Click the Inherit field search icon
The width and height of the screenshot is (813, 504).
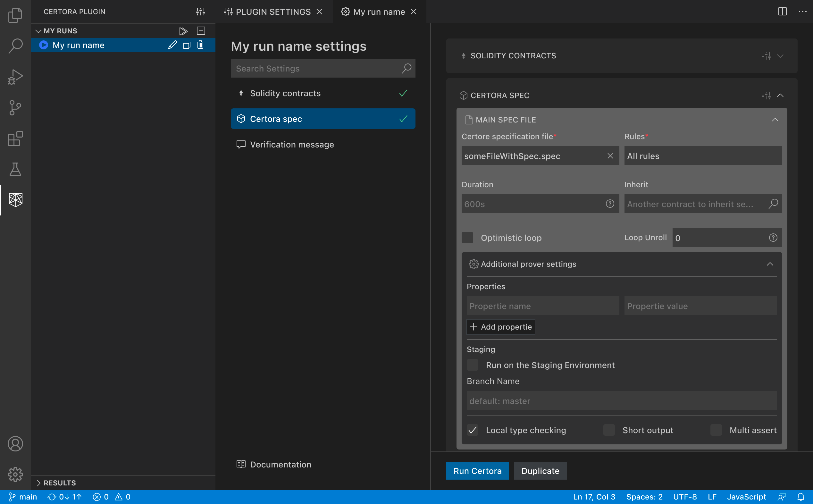pos(773,204)
